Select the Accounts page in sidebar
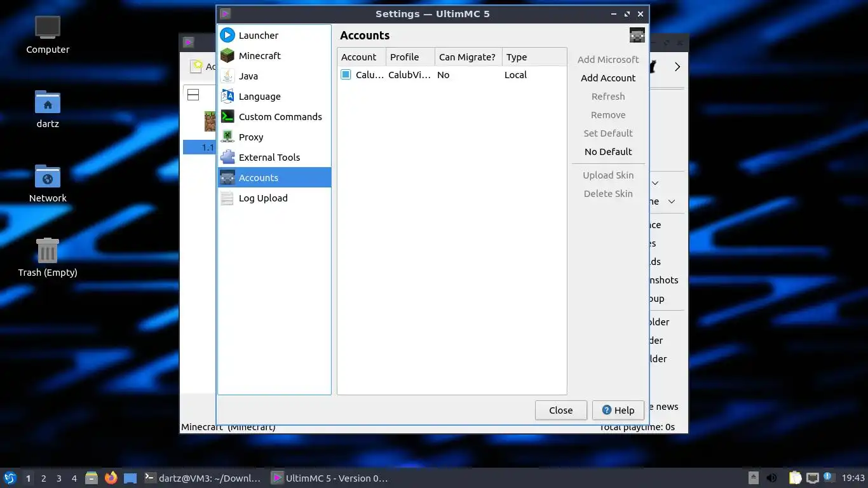Screen dimensions: 868x488 click(275, 178)
